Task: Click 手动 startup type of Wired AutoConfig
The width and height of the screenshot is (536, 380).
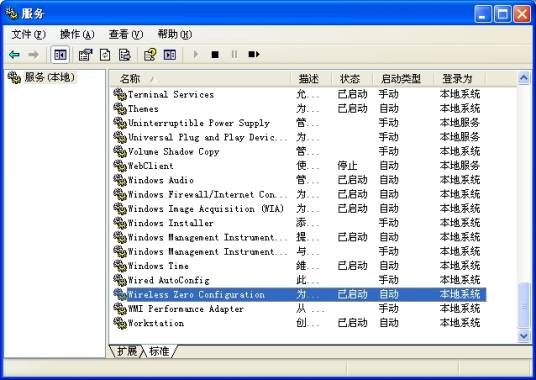Action: [389, 280]
